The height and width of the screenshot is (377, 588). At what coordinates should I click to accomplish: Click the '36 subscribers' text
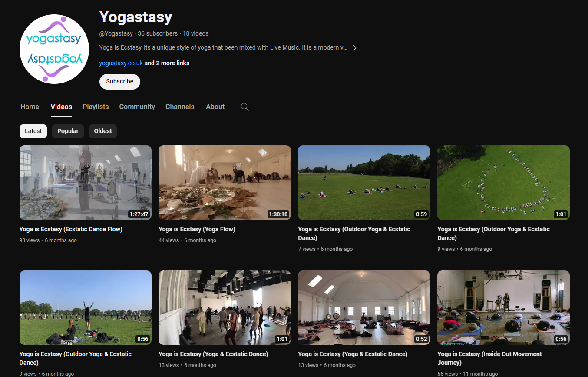point(158,33)
